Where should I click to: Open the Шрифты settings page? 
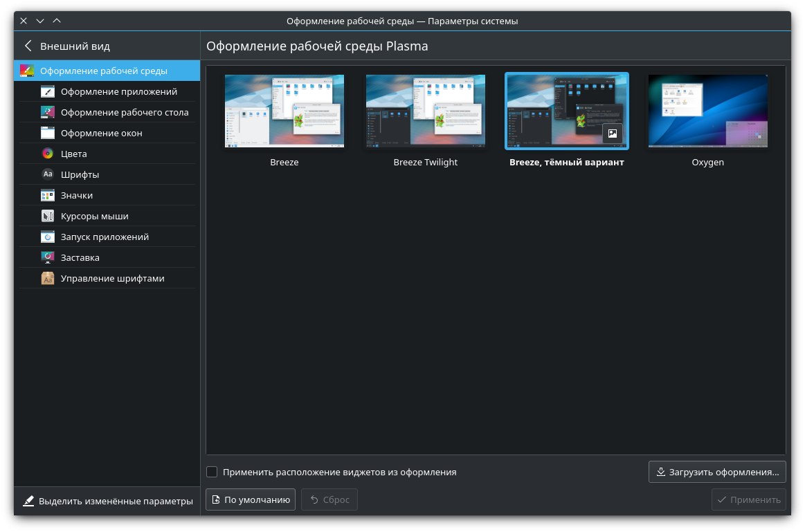pyautogui.click(x=107, y=174)
